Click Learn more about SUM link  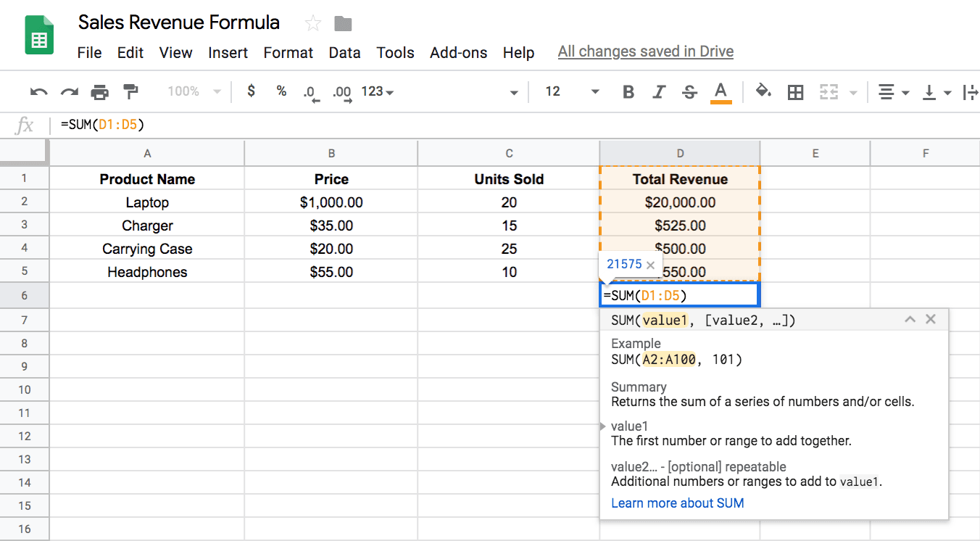(677, 503)
